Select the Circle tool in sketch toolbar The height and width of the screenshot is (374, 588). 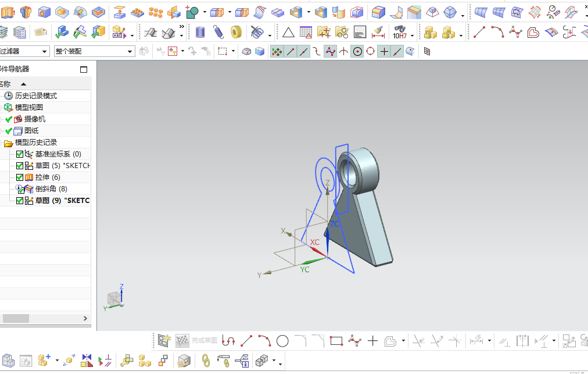coord(282,341)
